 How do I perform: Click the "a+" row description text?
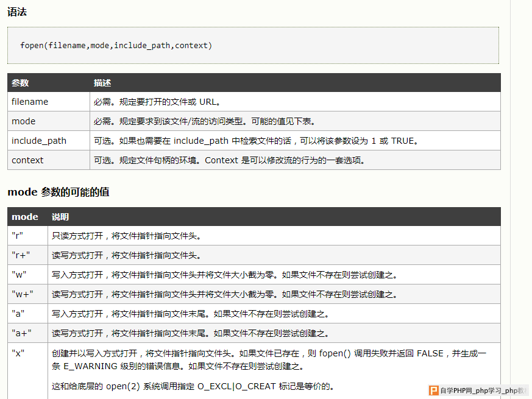click(x=191, y=333)
